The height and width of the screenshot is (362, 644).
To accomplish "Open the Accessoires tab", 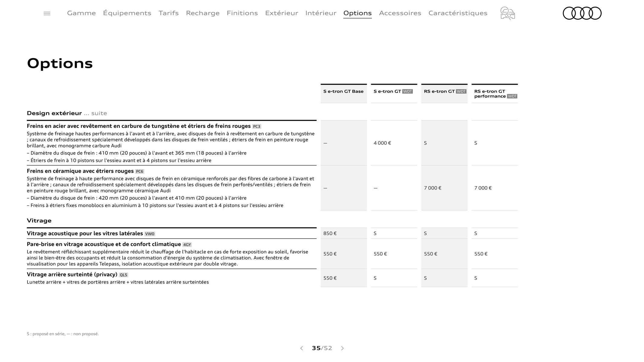I will point(400,13).
